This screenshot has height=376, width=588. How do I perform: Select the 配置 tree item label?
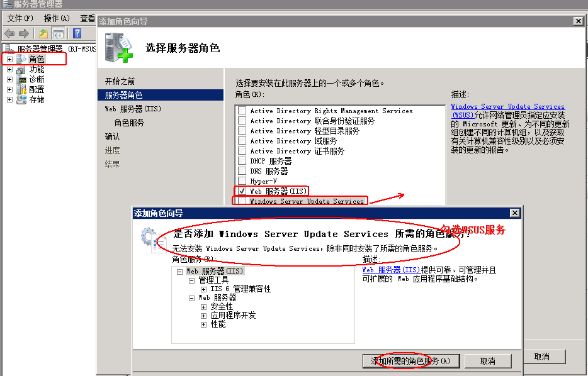pos(37,89)
